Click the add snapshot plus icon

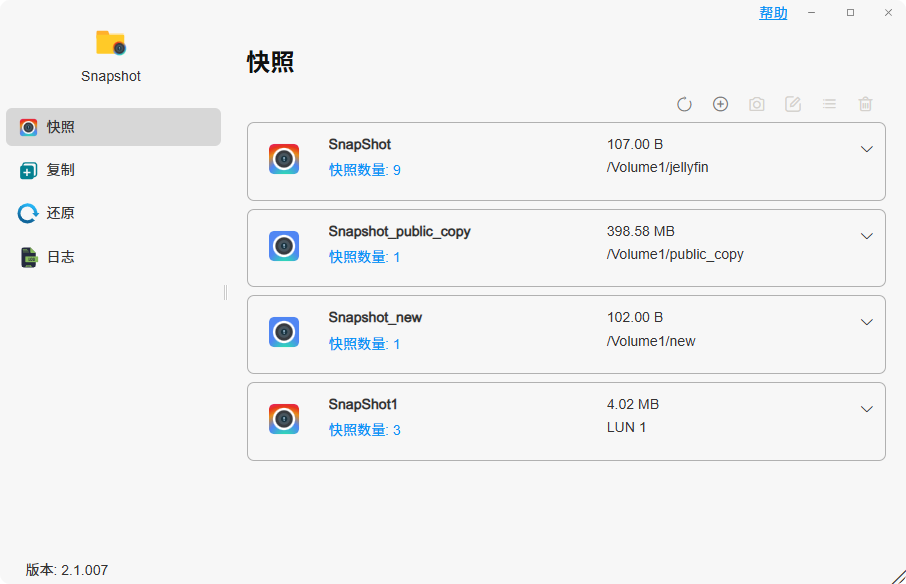click(720, 104)
